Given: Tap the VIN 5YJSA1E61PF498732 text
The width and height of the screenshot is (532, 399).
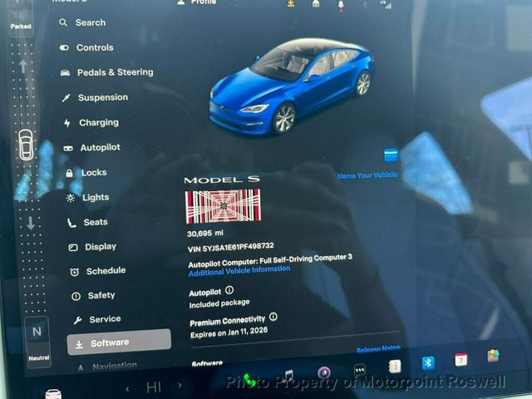Looking at the screenshot, I should coord(230,247).
